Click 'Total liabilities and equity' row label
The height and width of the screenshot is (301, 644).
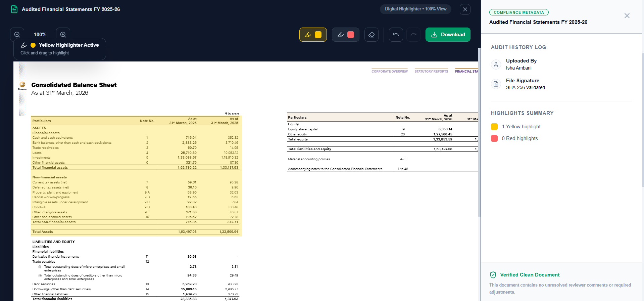309,149
